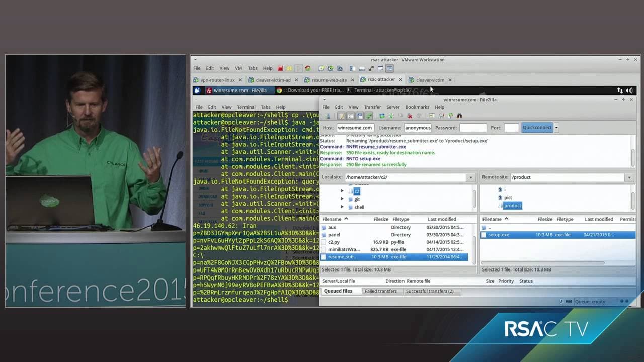The width and height of the screenshot is (644, 362).
Task: Open FileZilla Site Manager icon
Action: tap(327, 116)
